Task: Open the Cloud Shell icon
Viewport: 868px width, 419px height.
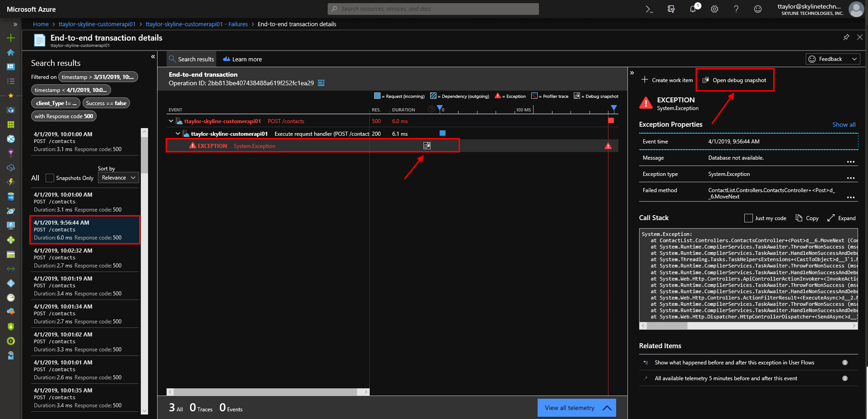Action: [x=649, y=9]
